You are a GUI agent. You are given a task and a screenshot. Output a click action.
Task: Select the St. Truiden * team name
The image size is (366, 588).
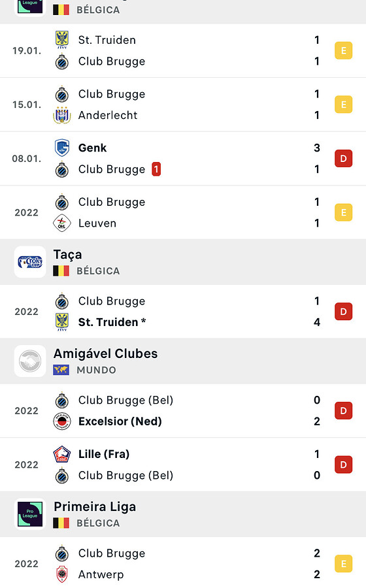coord(112,322)
